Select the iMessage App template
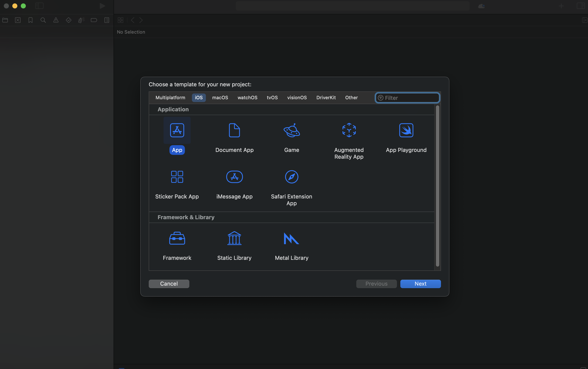The image size is (588, 369). pos(234,177)
